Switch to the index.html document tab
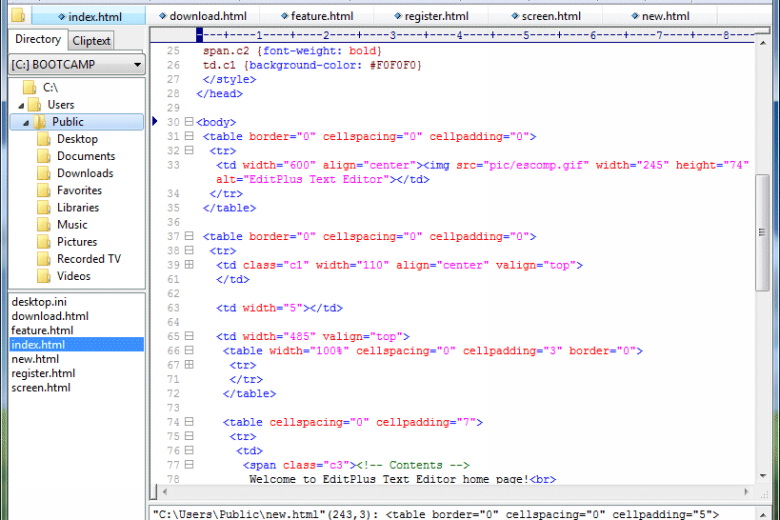The width and height of the screenshot is (780, 520). pyautogui.click(x=89, y=16)
